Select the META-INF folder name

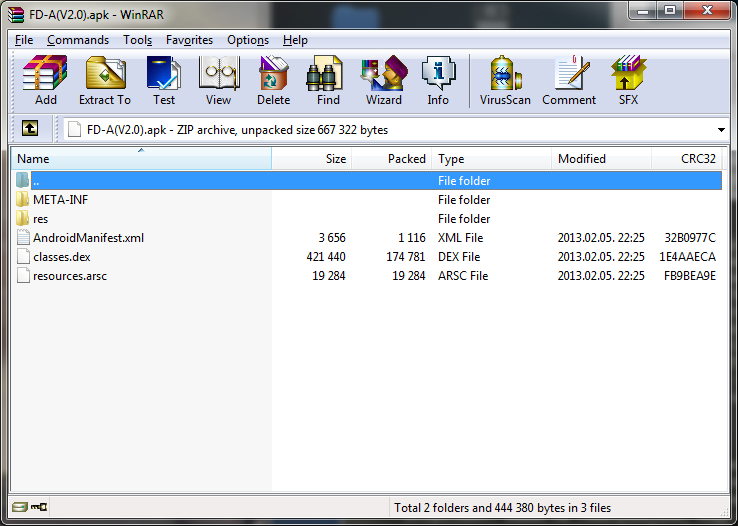tap(60, 200)
